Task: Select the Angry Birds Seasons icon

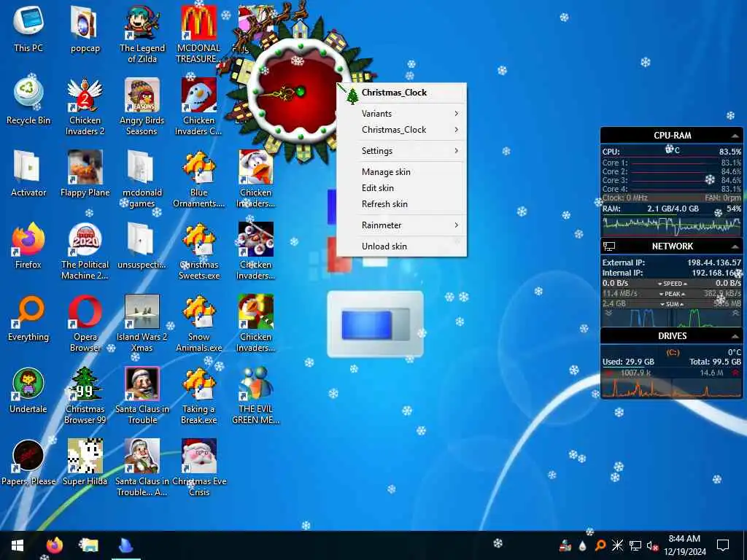Action: 142,106
